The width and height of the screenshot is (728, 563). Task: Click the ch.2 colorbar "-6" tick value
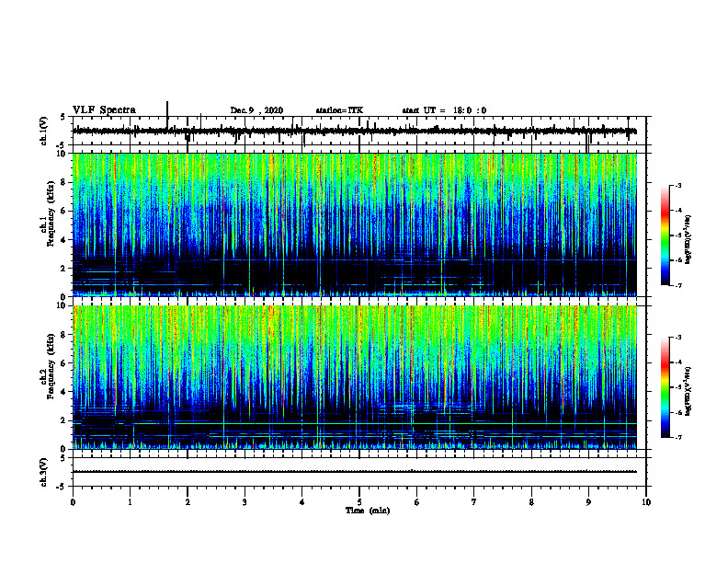click(x=678, y=412)
